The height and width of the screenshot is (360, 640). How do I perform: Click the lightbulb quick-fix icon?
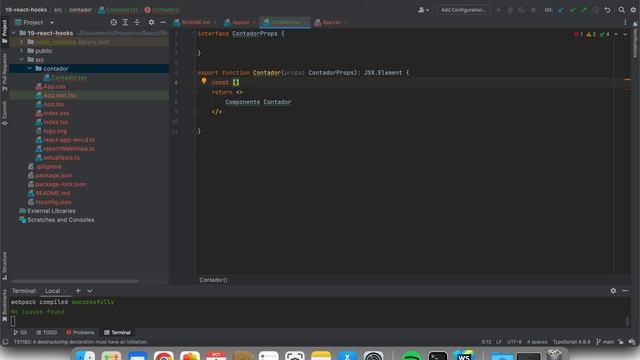point(204,81)
